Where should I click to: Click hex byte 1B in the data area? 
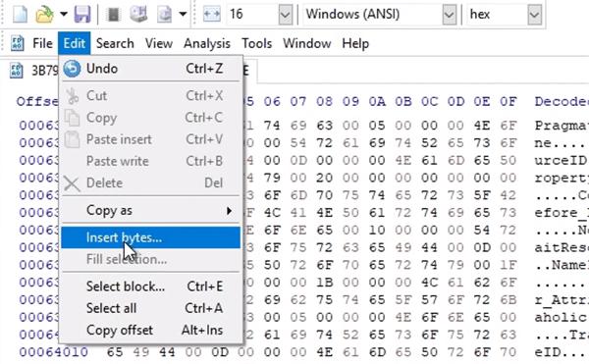[324, 283]
